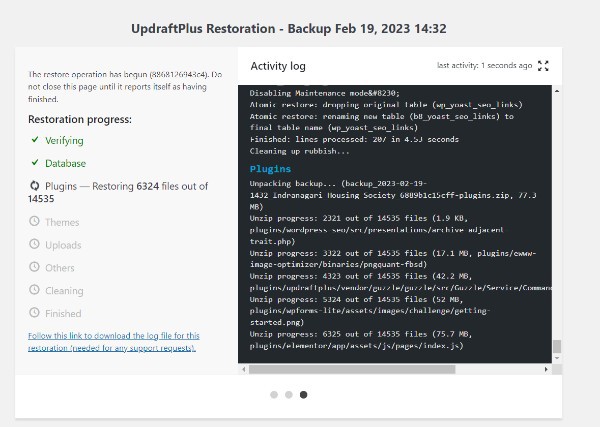Image resolution: width=600 pixels, height=427 pixels.
Task: Click the Themes pending step
Action: (x=62, y=222)
